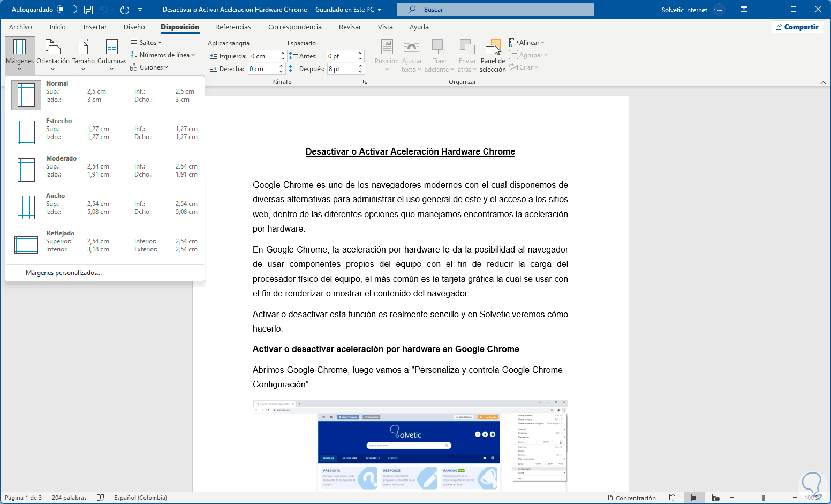831x504 pixels.
Task: Open the Ayuda tab
Action: tap(419, 27)
